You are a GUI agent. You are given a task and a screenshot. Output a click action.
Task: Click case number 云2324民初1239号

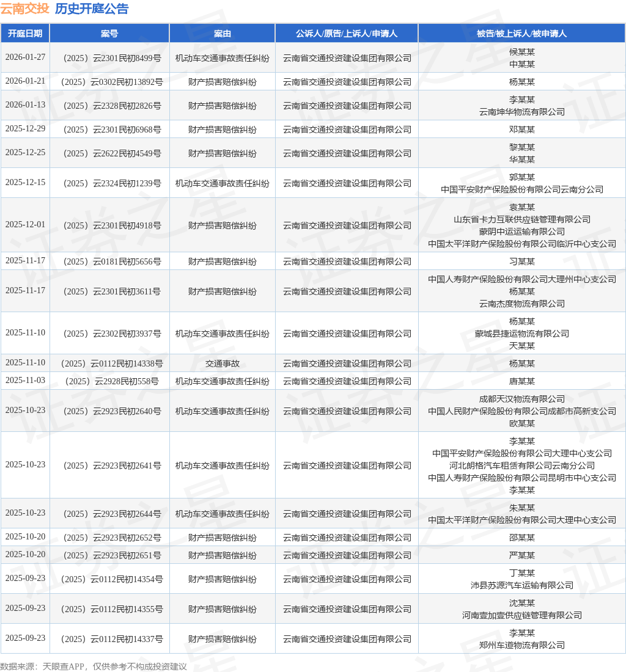[x=112, y=183]
